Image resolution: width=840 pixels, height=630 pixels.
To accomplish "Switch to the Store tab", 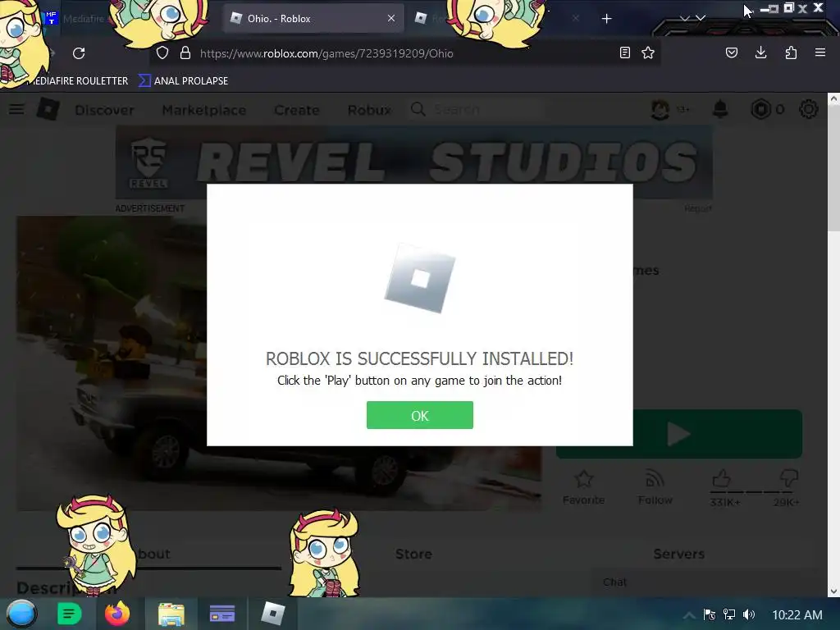I will tap(413, 554).
